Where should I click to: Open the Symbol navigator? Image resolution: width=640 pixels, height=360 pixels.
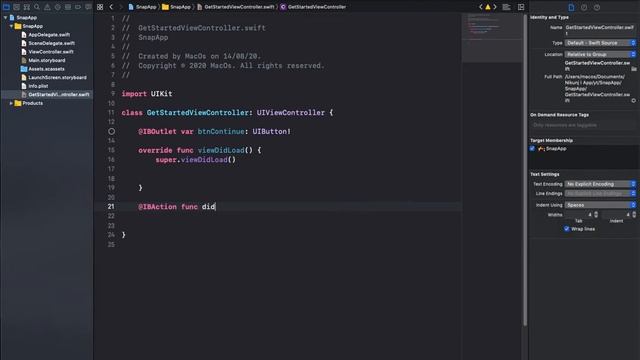27,7
